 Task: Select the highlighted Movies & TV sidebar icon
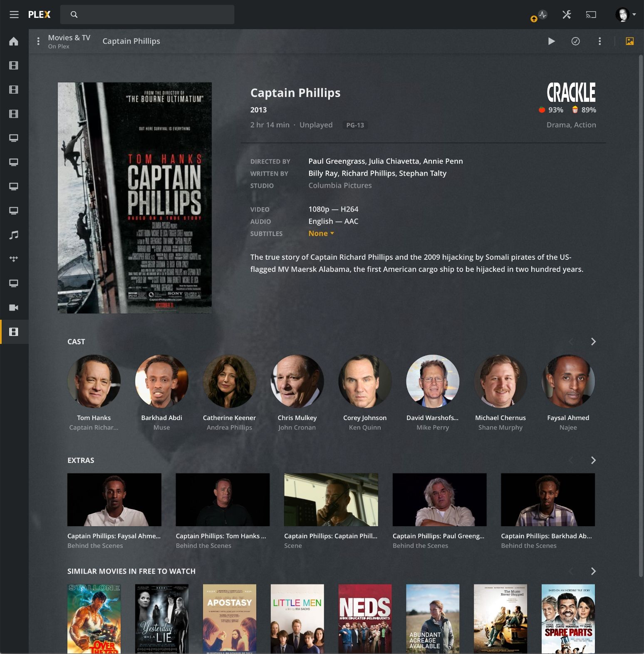pos(14,332)
